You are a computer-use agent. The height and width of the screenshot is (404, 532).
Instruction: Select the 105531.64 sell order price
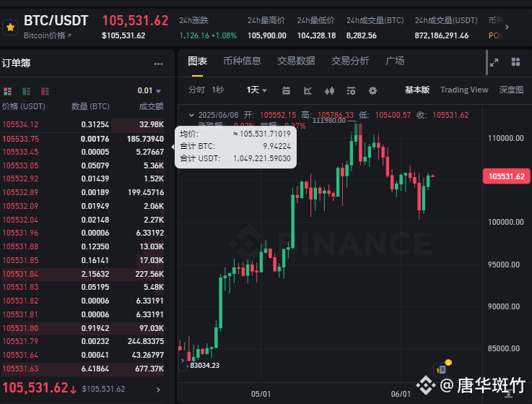(x=20, y=355)
